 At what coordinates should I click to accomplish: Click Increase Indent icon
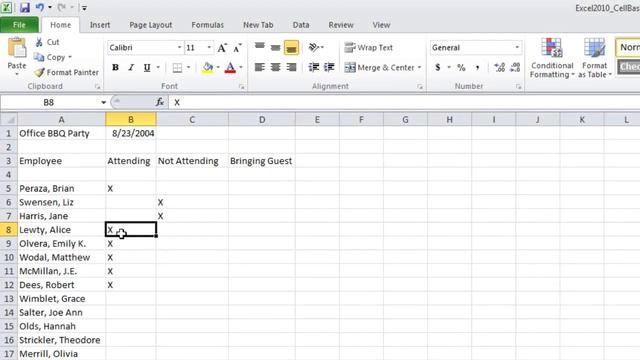click(x=329, y=67)
